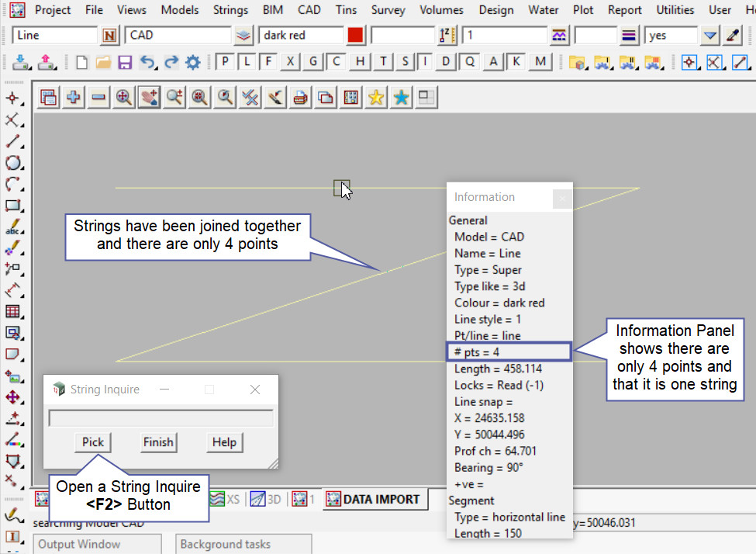The image size is (756, 554).
Task: Click the String Inquire text input field
Action: point(161,418)
